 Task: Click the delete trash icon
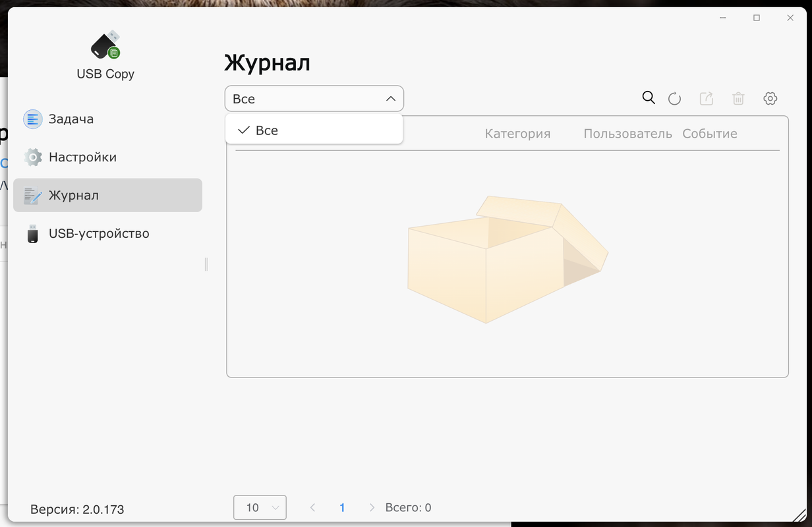(738, 99)
